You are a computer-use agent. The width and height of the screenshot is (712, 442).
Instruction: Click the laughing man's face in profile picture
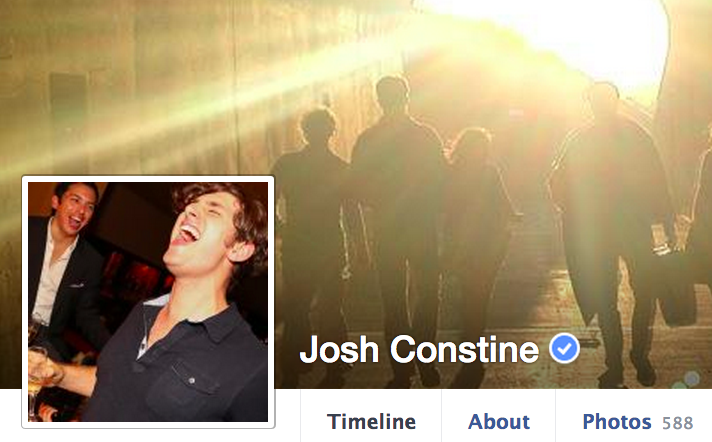[204, 227]
